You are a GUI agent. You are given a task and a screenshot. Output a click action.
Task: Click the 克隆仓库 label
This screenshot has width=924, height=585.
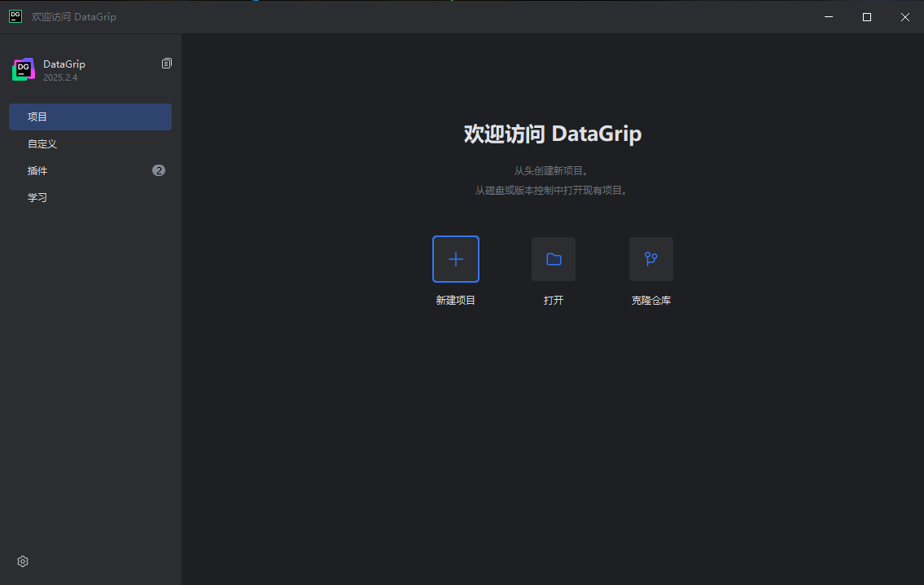coord(651,300)
